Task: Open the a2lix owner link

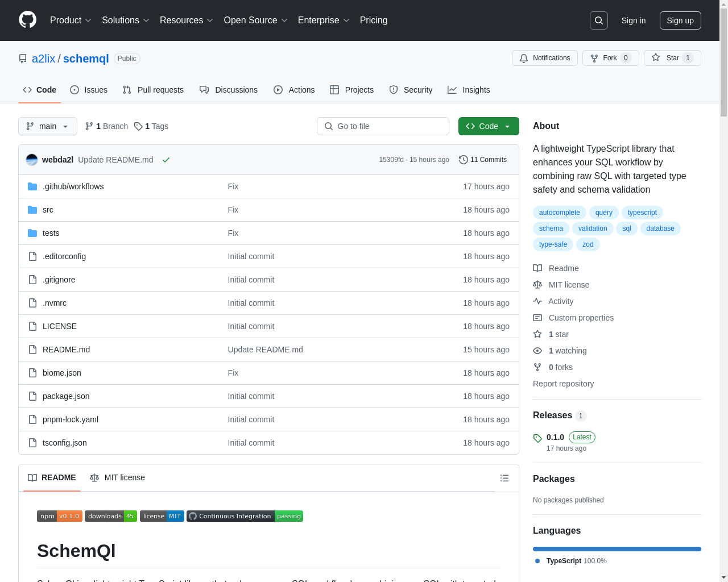Action: (x=44, y=59)
